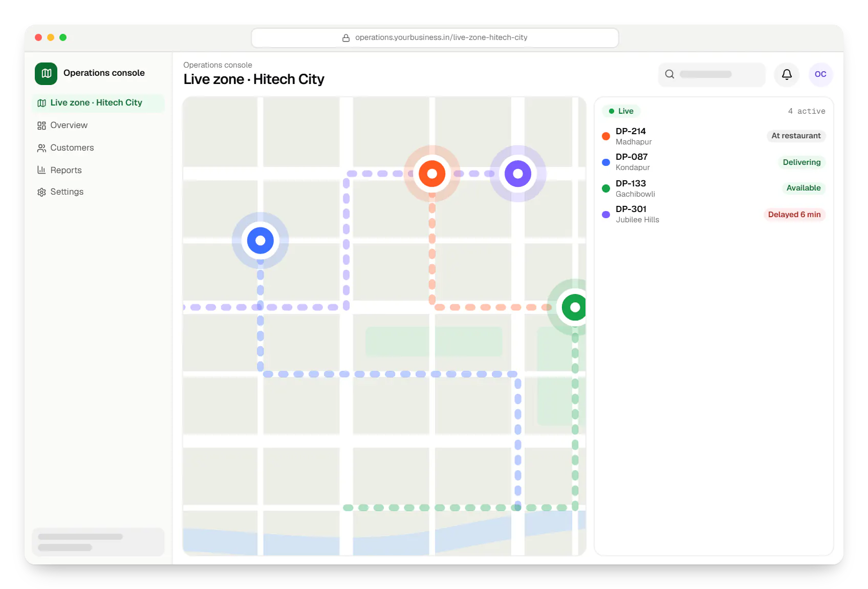
Task: Click the Overview grid icon
Action: tap(41, 125)
